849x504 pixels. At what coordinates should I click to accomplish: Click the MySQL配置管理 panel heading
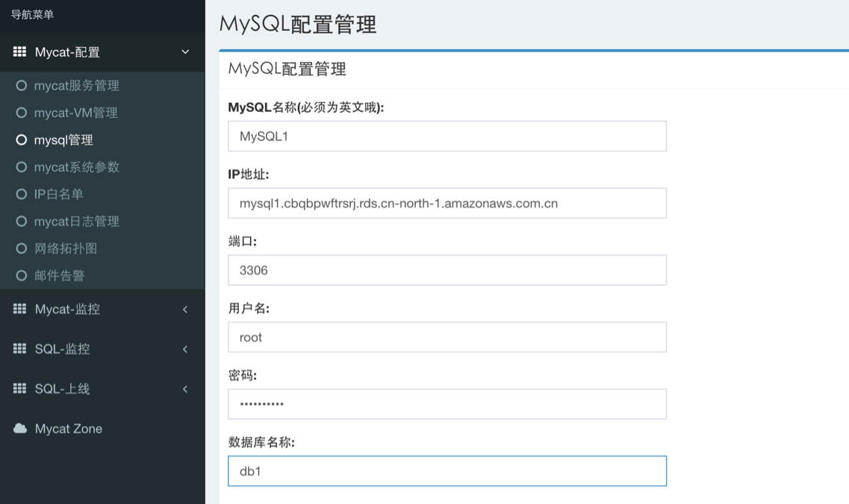click(x=287, y=69)
